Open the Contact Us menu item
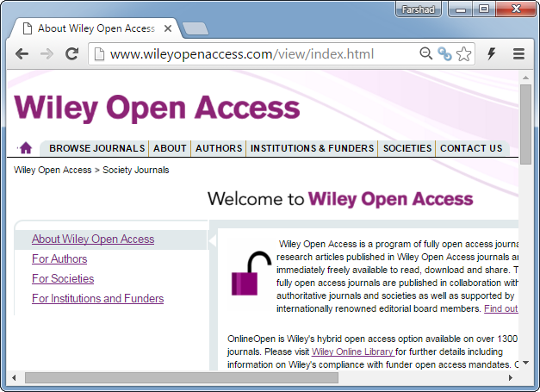 coord(471,148)
